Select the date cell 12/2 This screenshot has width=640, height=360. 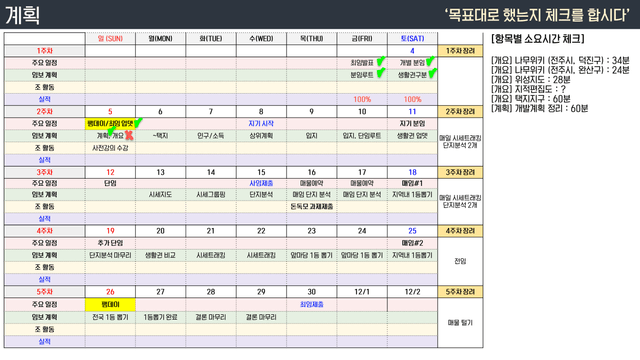[412, 292]
